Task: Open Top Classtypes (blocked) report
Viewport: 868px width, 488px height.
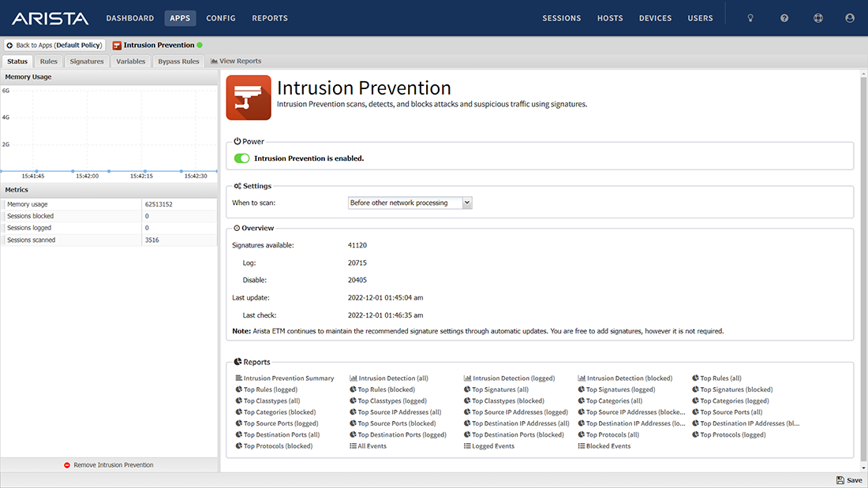Action: click(x=503, y=401)
